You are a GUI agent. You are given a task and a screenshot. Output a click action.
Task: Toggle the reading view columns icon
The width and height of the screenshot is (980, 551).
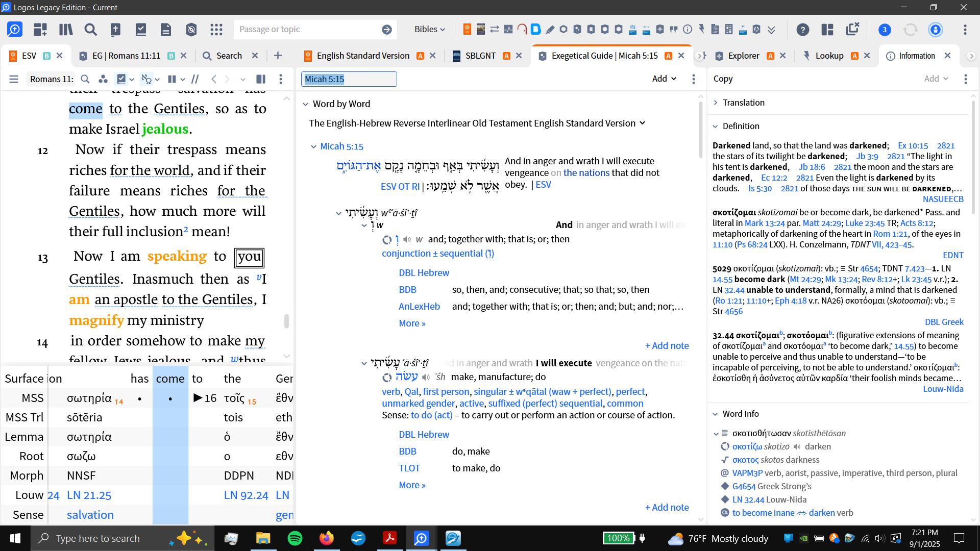pos(261,79)
